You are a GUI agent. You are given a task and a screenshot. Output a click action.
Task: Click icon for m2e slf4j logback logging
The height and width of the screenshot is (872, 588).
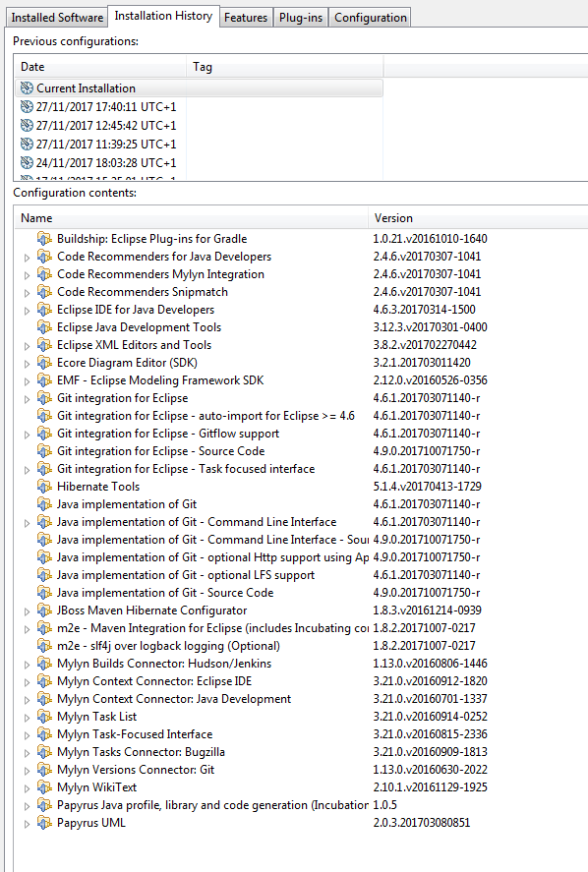[x=44, y=646]
